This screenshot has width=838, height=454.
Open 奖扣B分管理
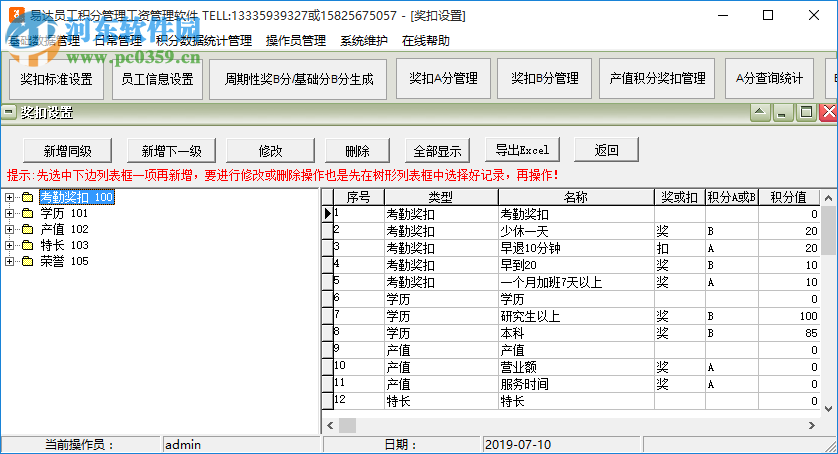(544, 79)
